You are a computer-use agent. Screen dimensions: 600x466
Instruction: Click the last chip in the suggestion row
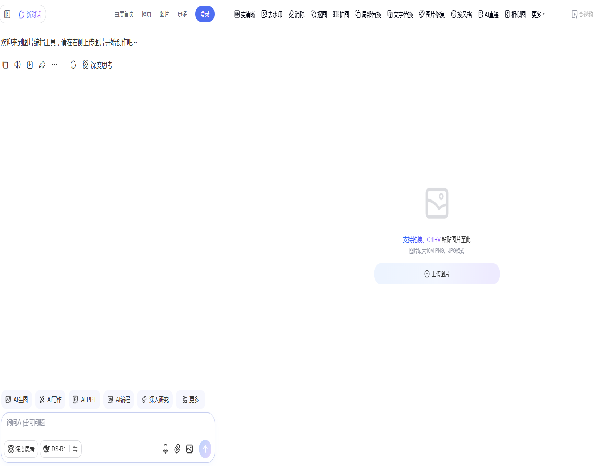(x=191, y=399)
